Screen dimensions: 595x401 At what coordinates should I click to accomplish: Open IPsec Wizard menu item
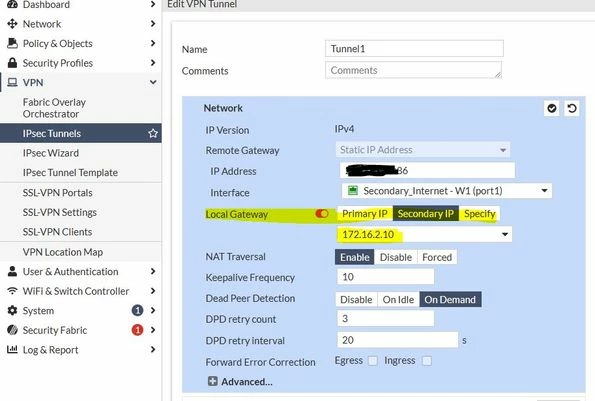[x=51, y=153]
